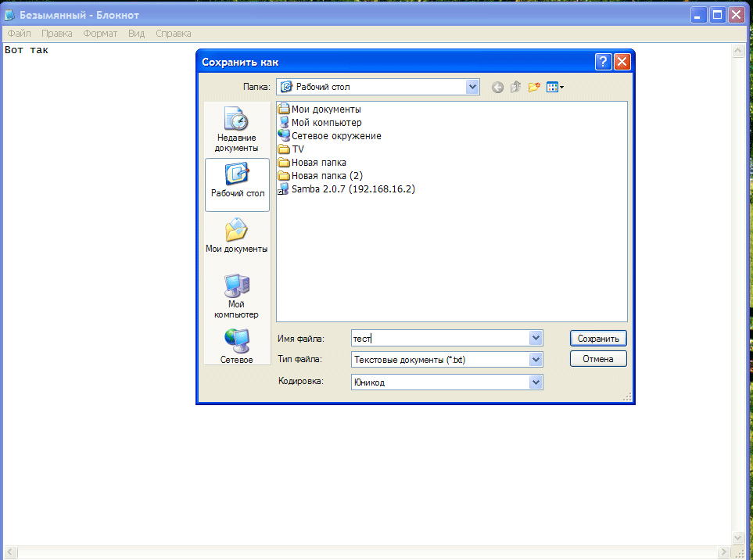
Task: Click the dialog Help question mark button
Action: (603, 62)
